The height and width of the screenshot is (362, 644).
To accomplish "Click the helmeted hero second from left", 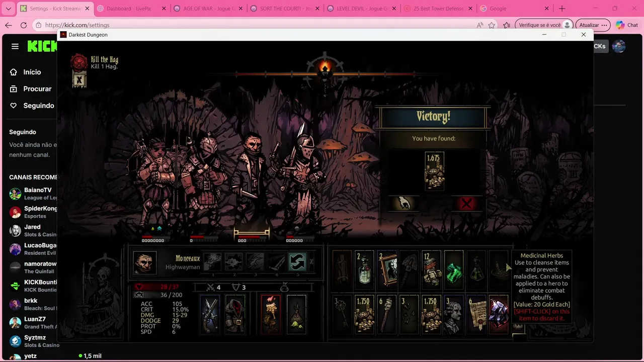I will point(205,178).
